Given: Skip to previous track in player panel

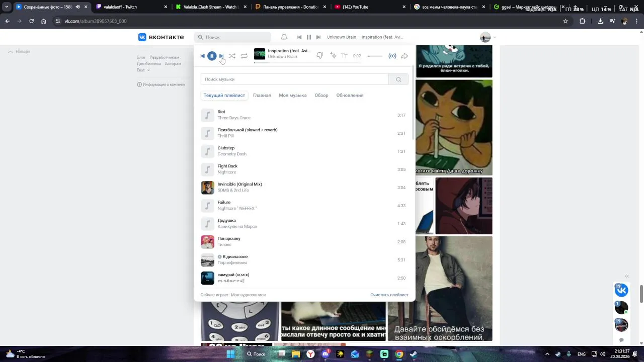Looking at the screenshot, I should click(x=203, y=56).
